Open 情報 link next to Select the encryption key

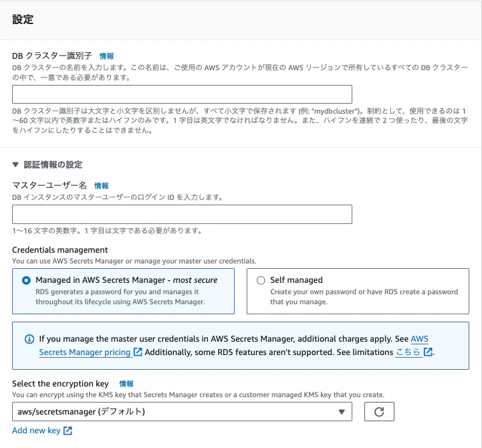126,384
